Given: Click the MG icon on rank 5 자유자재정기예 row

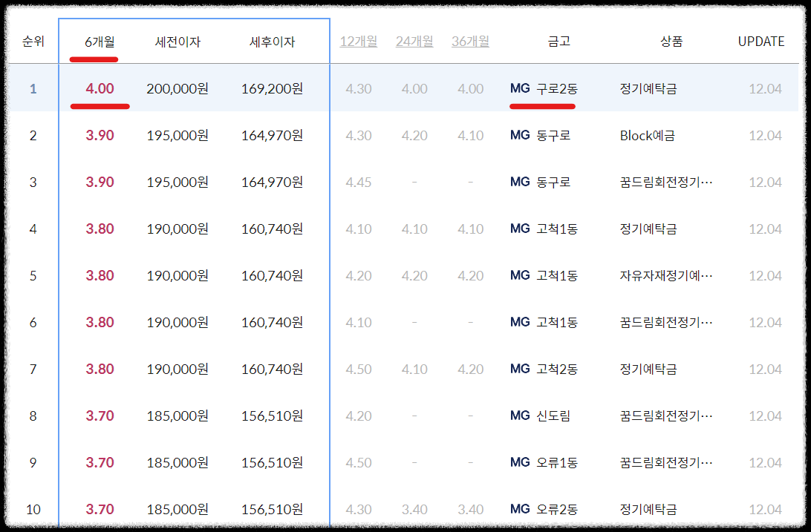Looking at the screenshot, I should (520, 275).
